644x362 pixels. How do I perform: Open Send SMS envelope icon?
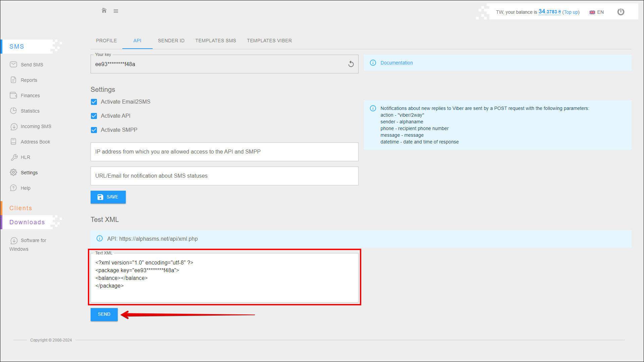(x=13, y=64)
